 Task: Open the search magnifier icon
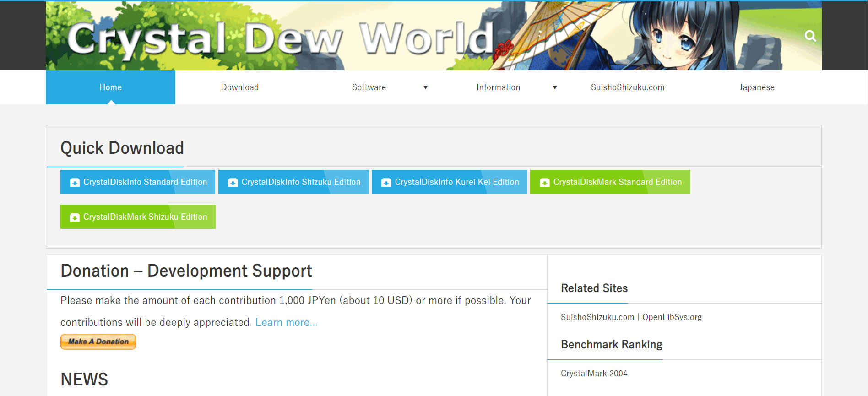pyautogui.click(x=810, y=36)
